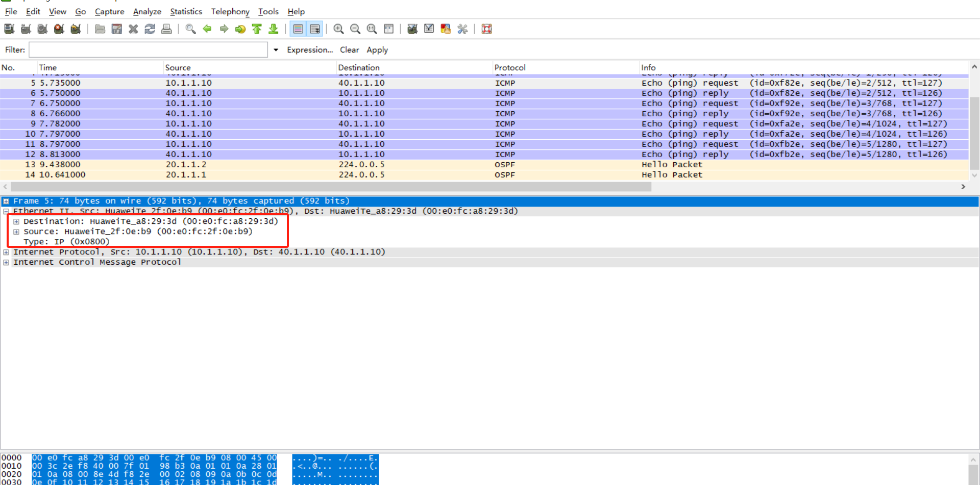This screenshot has height=485, width=980.
Task: Open the filter history dropdown arrow
Action: (276, 50)
